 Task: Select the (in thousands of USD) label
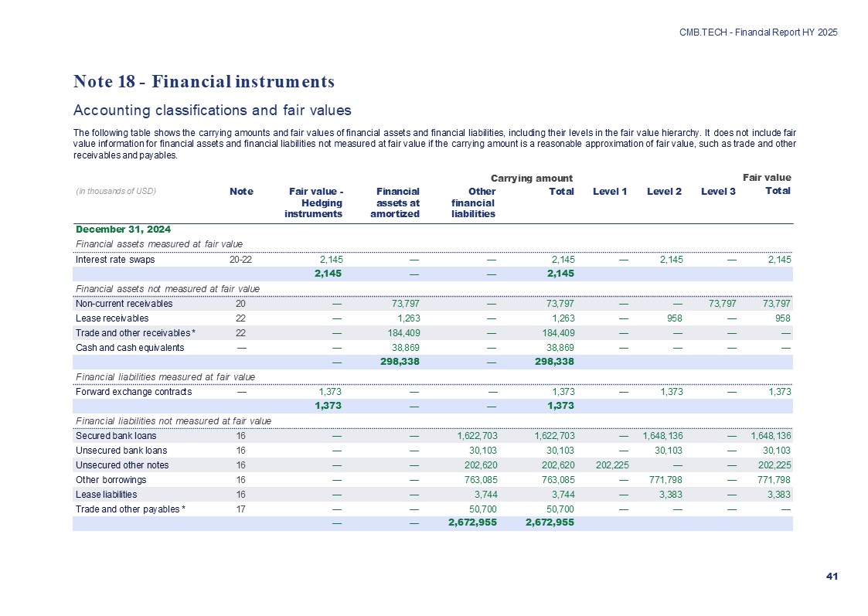[115, 192]
